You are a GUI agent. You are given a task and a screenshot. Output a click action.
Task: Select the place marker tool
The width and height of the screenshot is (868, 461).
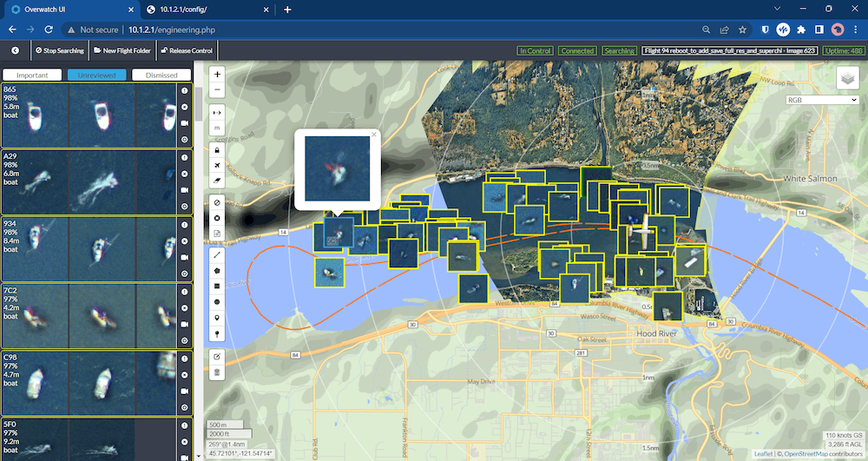[x=217, y=318]
